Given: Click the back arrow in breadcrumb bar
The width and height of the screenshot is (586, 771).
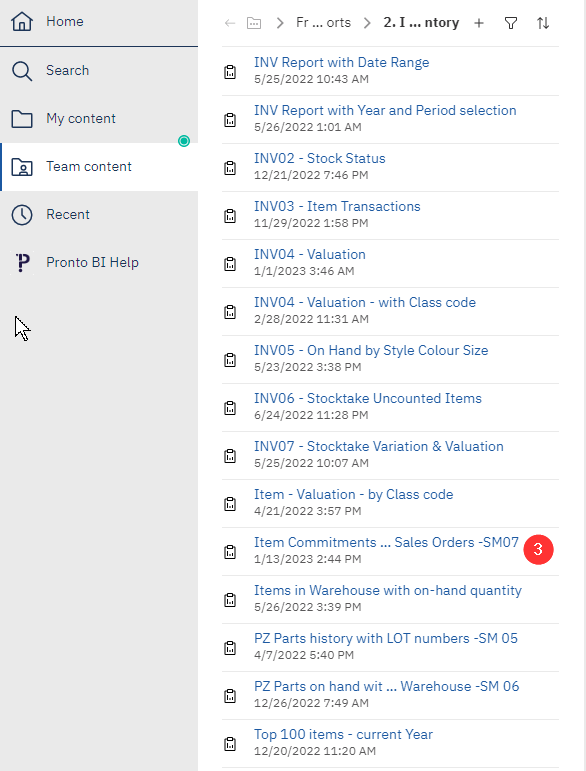Looking at the screenshot, I should pos(230,23).
